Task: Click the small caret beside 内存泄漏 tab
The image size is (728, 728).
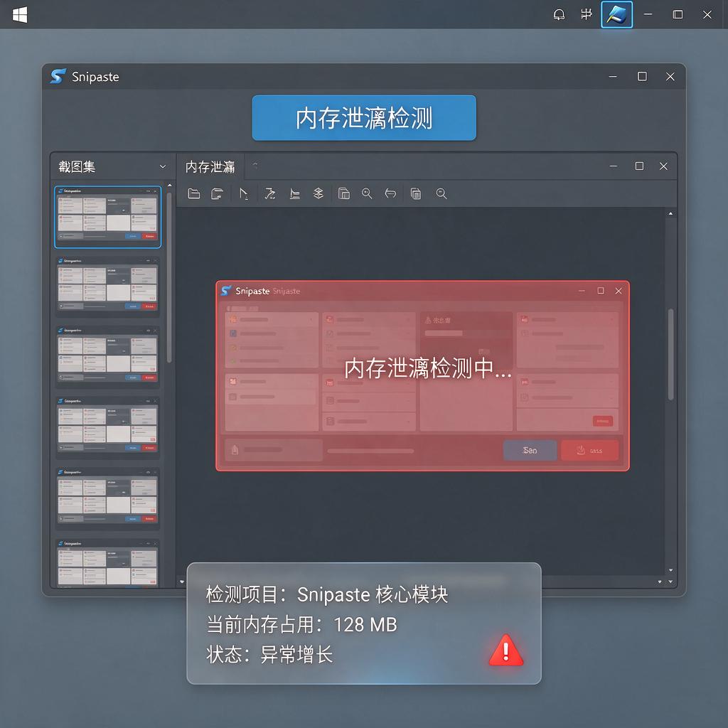Action: [255, 164]
